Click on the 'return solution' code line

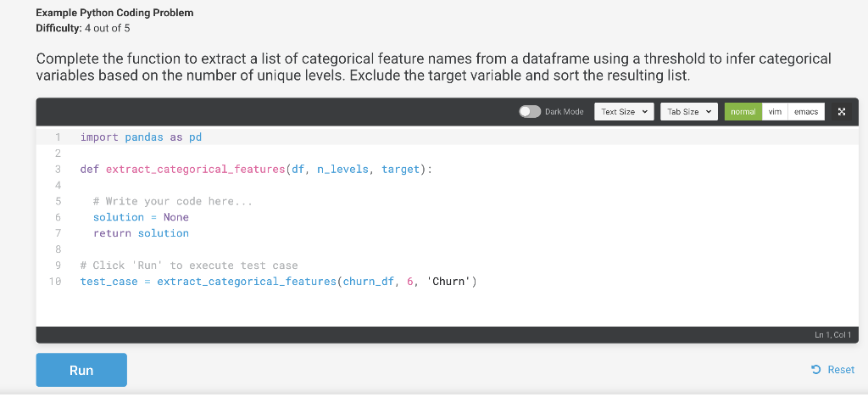[x=141, y=233]
